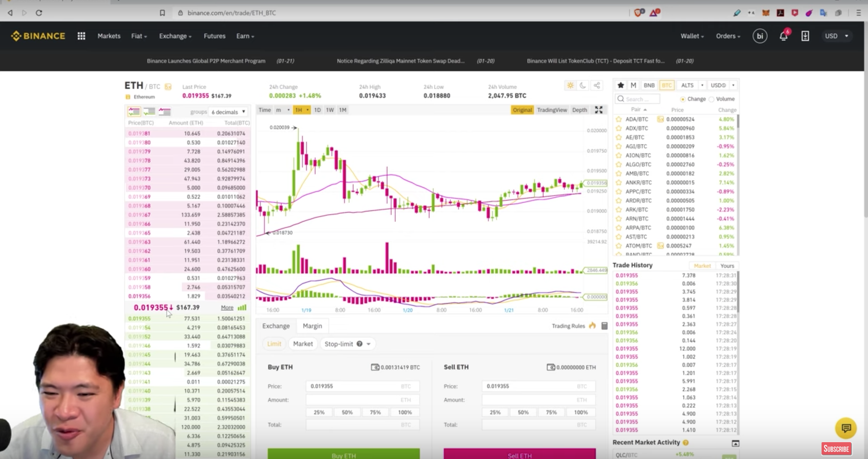
Task: Open the 1H interval dropdown
Action: click(302, 110)
